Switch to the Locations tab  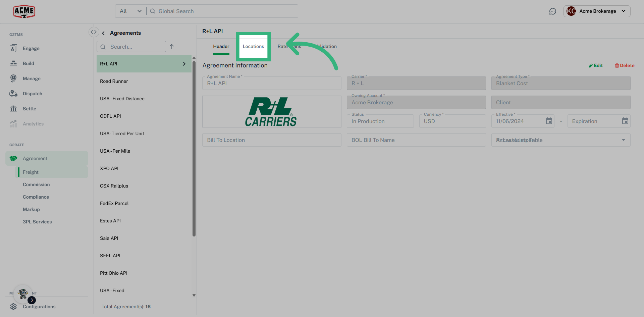click(253, 46)
